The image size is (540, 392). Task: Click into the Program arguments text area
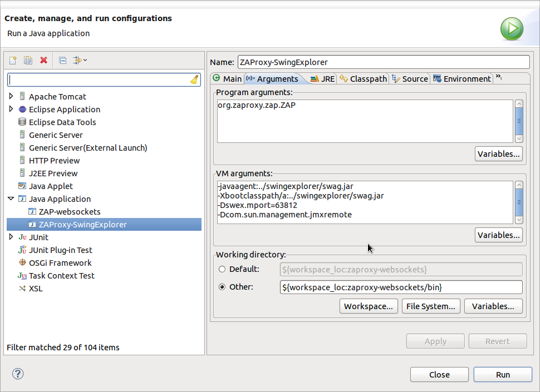(365, 121)
